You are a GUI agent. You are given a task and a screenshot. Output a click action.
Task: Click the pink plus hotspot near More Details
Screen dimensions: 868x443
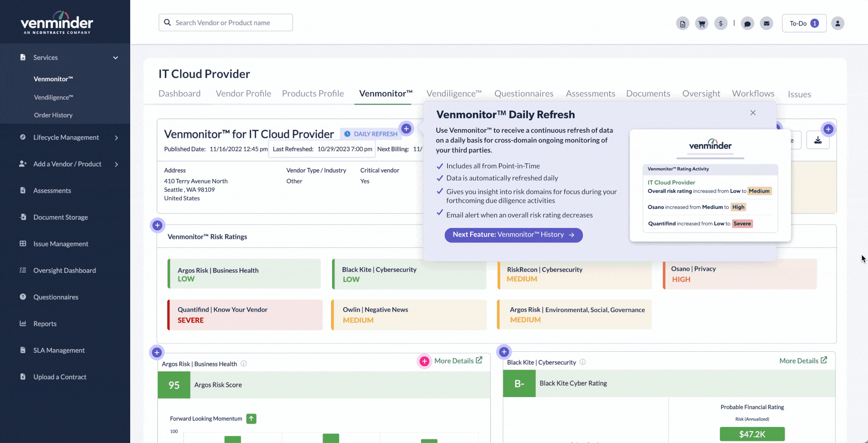424,361
